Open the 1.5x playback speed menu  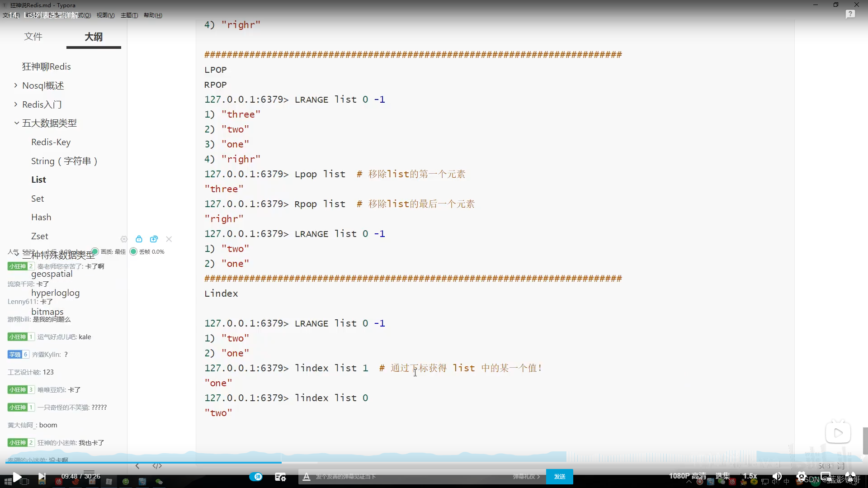pos(750,476)
